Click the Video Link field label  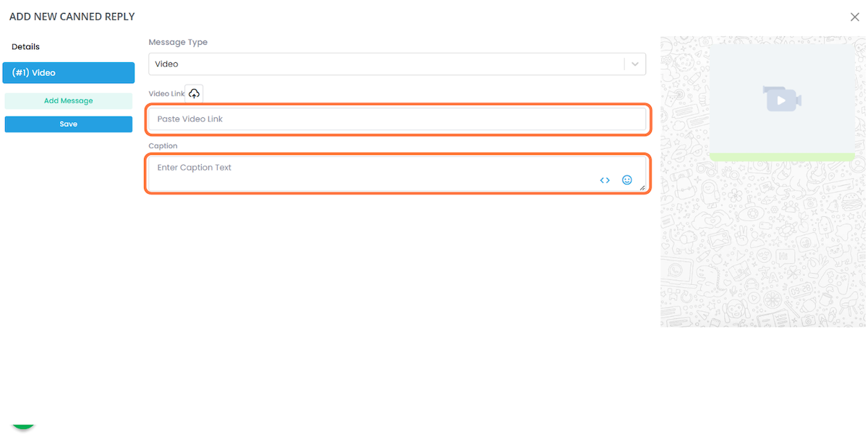pos(166,94)
